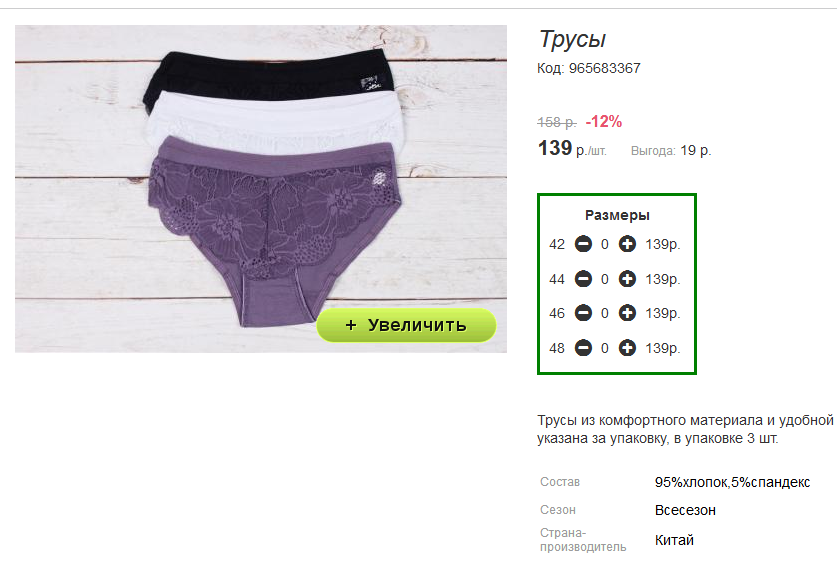Viewport: 837px width, 568px height.
Task: Increase quantity for size 48
Action: [627, 348]
